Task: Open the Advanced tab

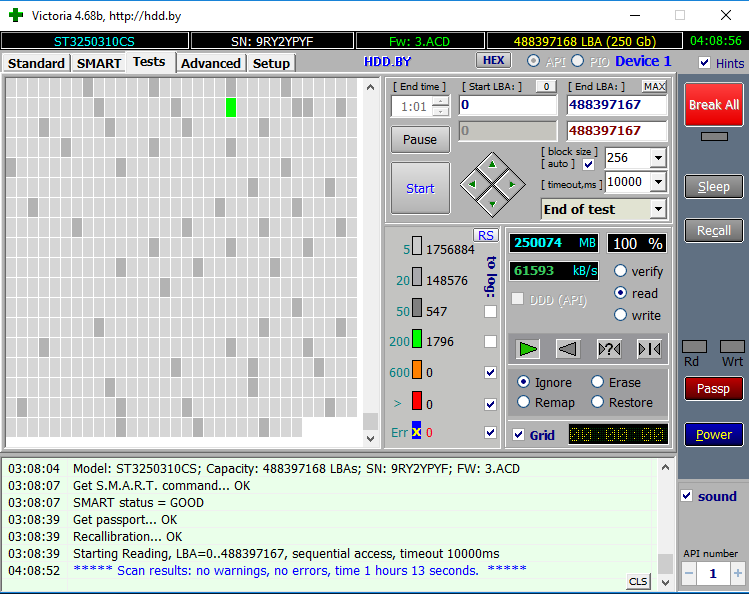Action: pos(211,63)
